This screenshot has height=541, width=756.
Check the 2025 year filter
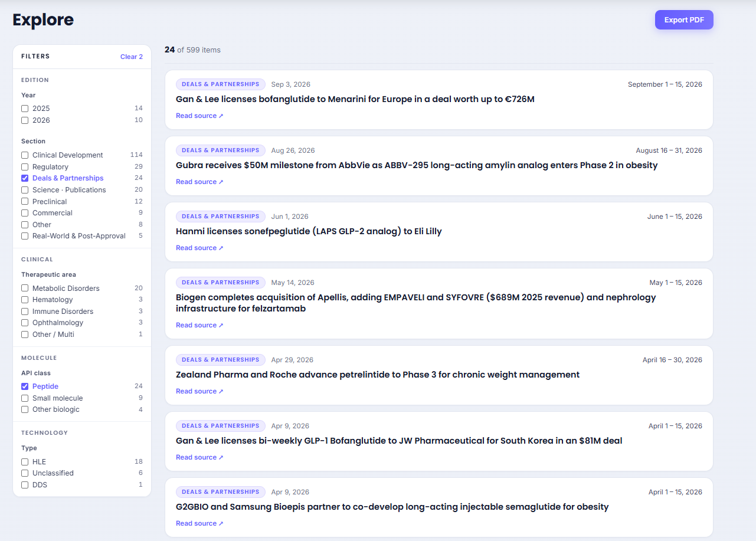[x=25, y=109]
